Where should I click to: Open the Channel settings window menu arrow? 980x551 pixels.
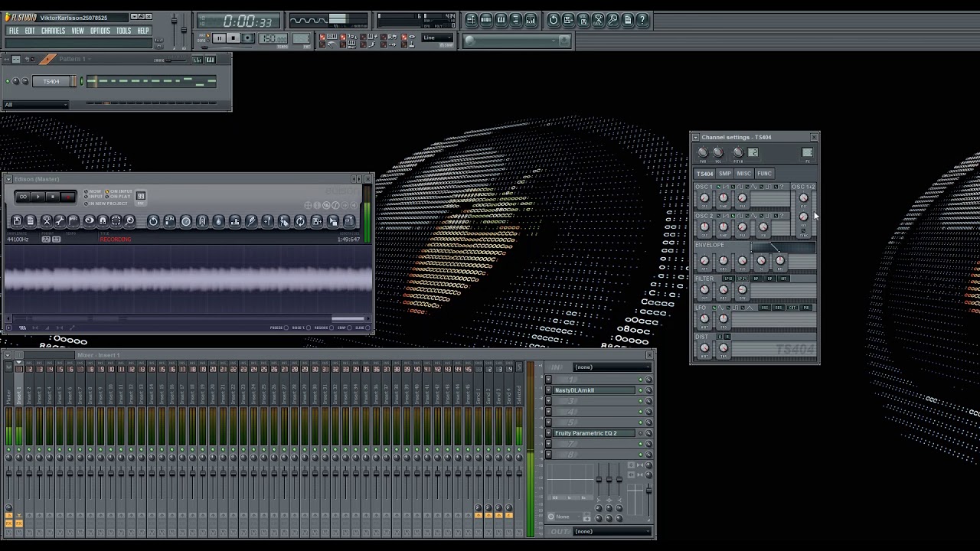[x=696, y=138]
